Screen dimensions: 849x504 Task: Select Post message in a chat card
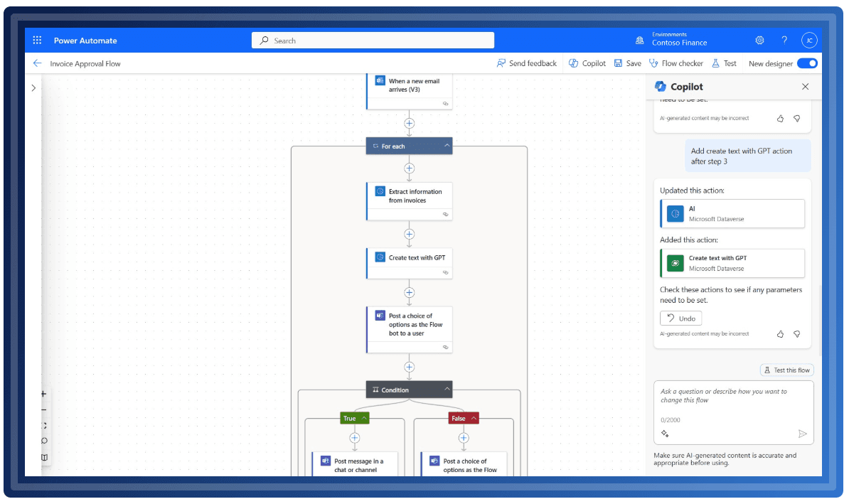[356, 464]
